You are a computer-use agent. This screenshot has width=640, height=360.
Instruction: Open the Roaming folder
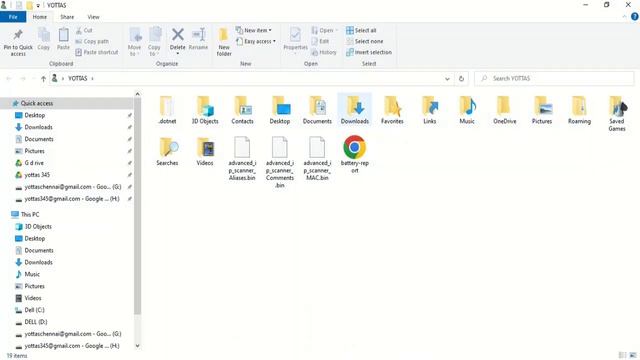point(579,110)
